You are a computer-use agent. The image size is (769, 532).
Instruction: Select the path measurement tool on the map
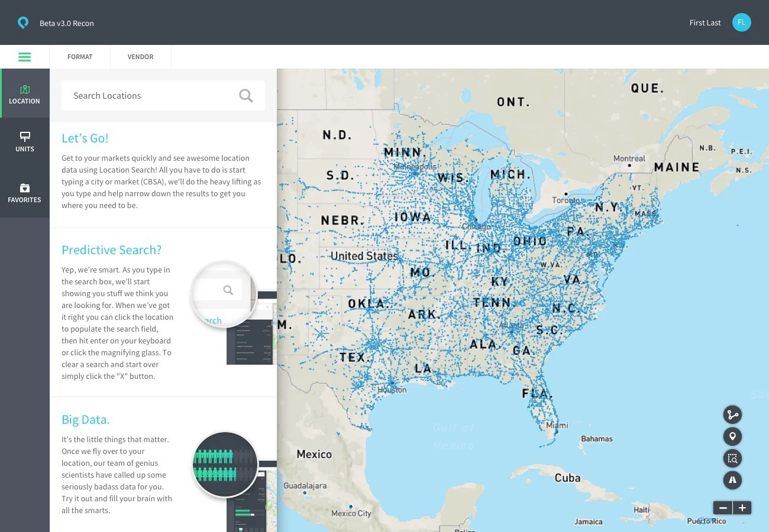pos(732,414)
